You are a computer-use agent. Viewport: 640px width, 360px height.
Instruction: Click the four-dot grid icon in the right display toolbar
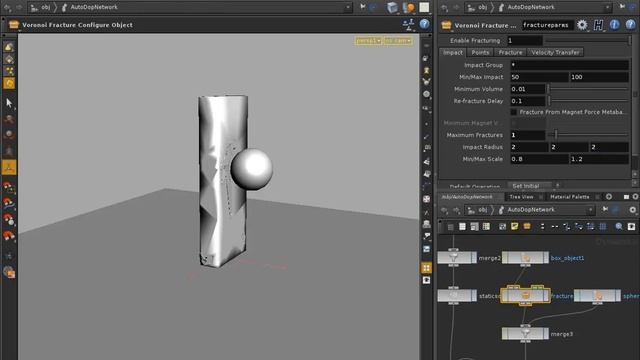click(426, 268)
